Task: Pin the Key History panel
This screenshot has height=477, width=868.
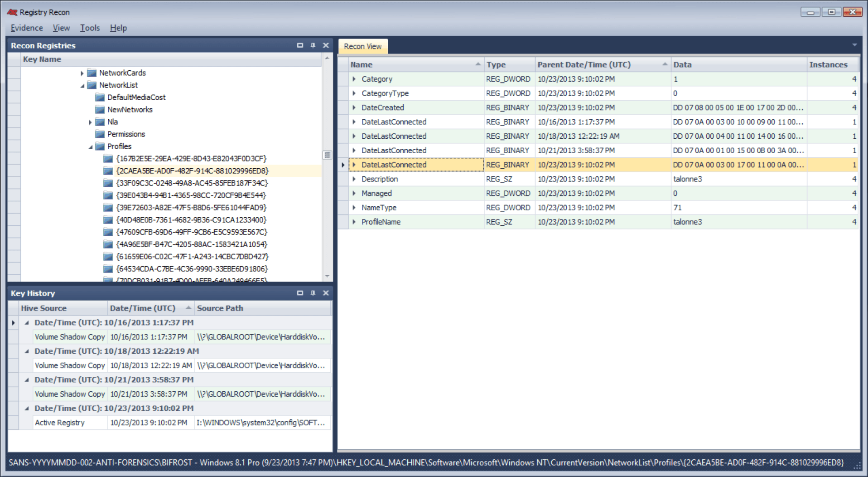Action: click(313, 293)
